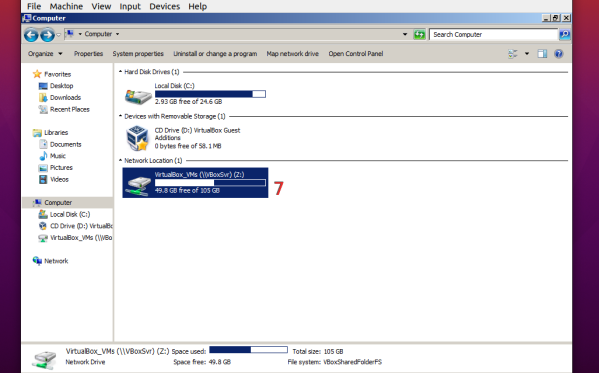Select the VirtualBox_VMs (Z:) network drive icon
This screenshot has height=373, width=599.
pyautogui.click(x=138, y=186)
